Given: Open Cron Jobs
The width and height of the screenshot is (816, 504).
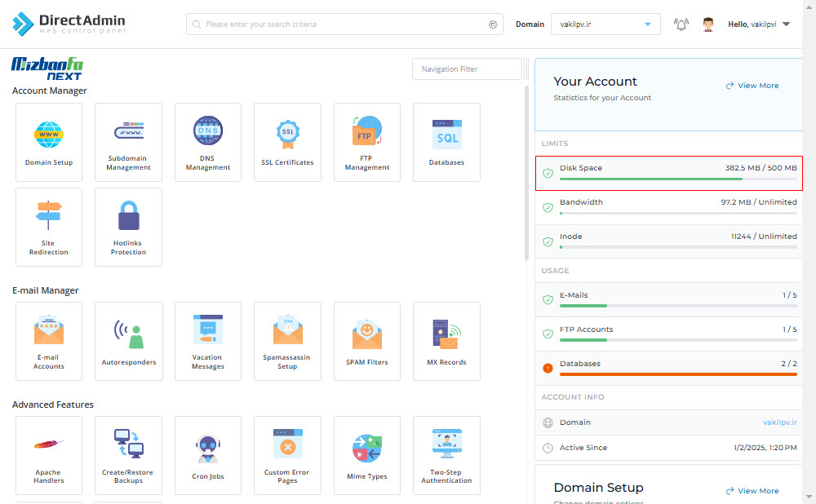Looking at the screenshot, I should (207, 455).
